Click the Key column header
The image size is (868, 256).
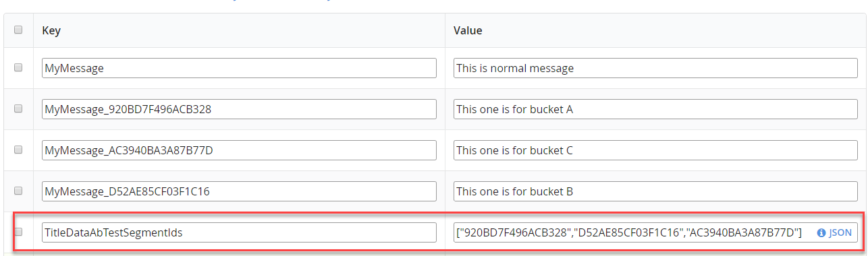pos(51,30)
